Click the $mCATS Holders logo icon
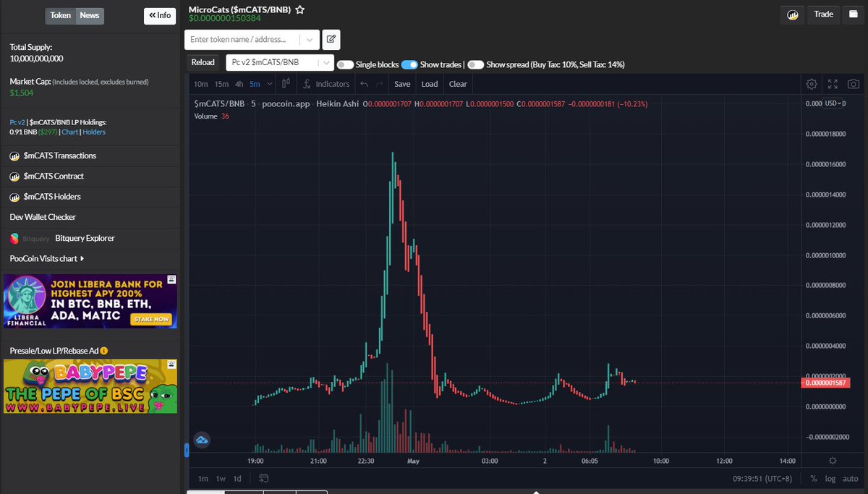Image resolution: width=868 pixels, height=494 pixels. coord(14,196)
